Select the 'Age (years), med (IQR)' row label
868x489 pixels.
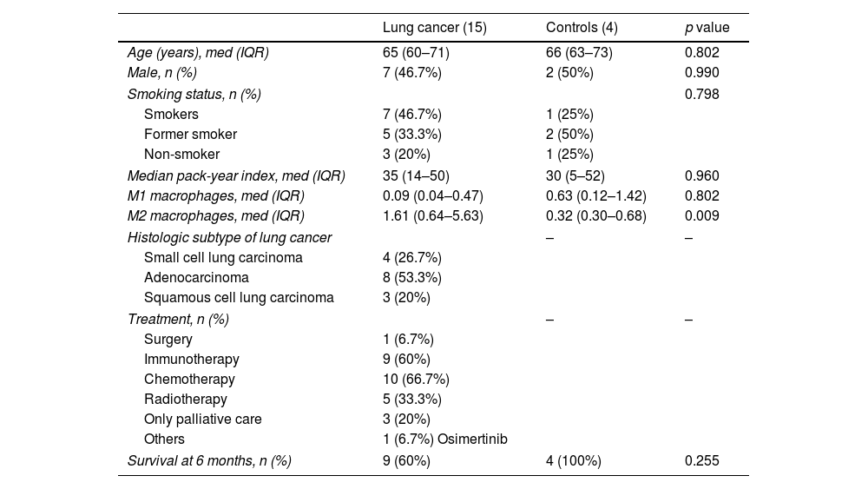point(198,52)
